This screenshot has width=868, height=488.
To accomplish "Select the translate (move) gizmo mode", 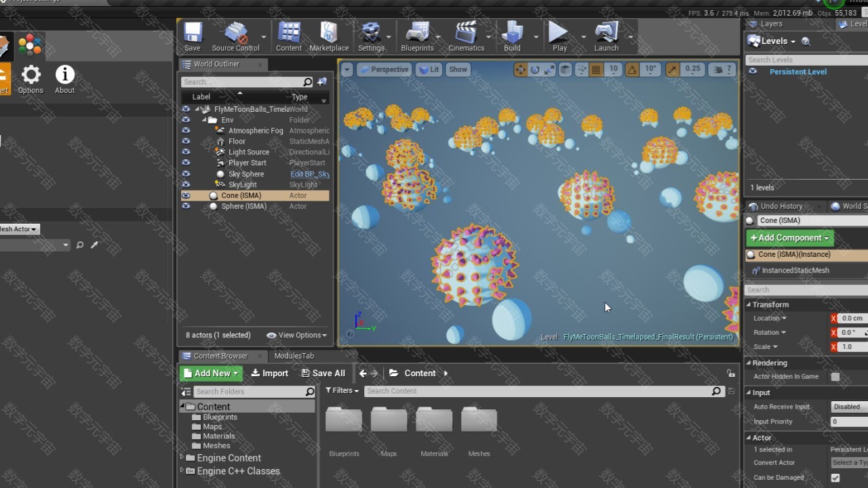I will pos(520,69).
